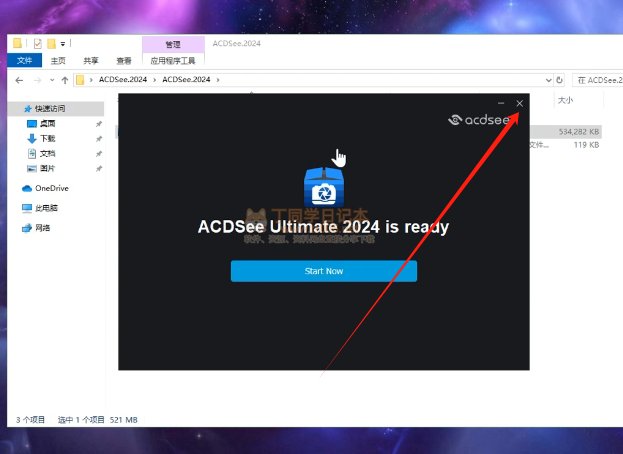
Task: Close the ACDSee installer window
Action: tap(519, 103)
